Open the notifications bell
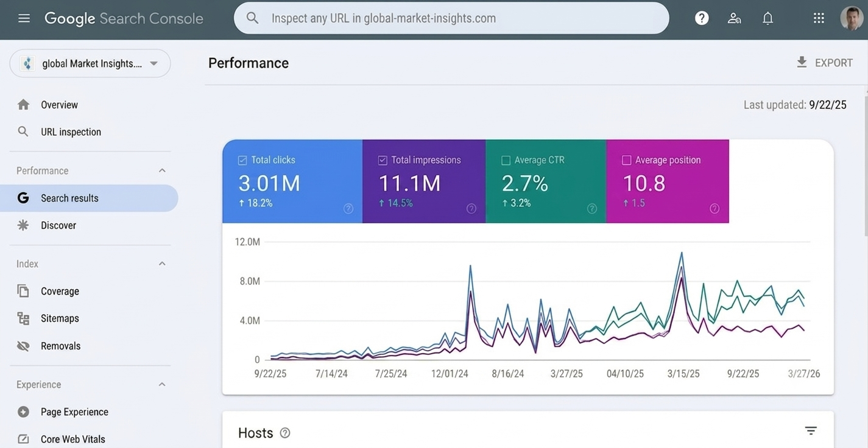Image resolution: width=868 pixels, height=448 pixels. pyautogui.click(x=768, y=18)
